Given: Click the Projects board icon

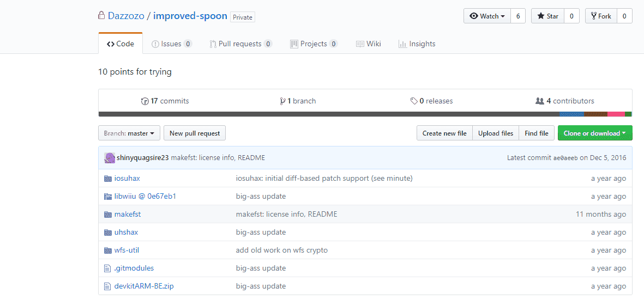Looking at the screenshot, I should click(294, 44).
